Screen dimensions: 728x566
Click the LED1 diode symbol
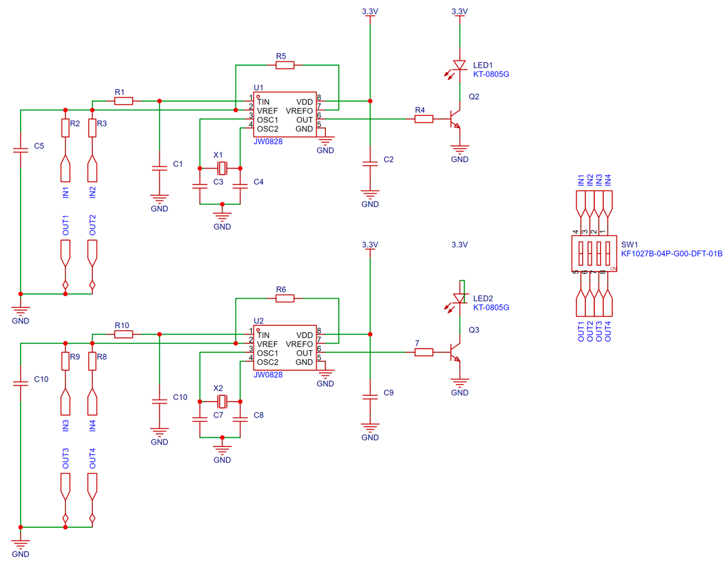click(x=459, y=65)
